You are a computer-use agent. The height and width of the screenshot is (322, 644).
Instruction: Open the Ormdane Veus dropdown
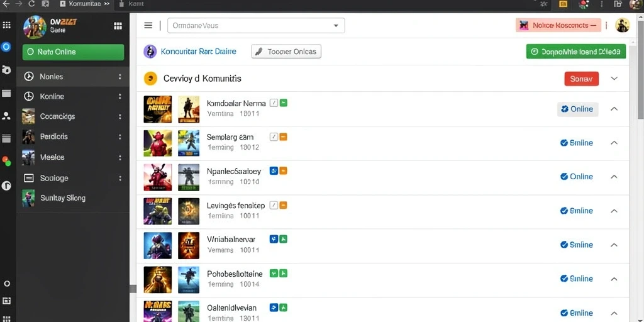pyautogui.click(x=256, y=25)
